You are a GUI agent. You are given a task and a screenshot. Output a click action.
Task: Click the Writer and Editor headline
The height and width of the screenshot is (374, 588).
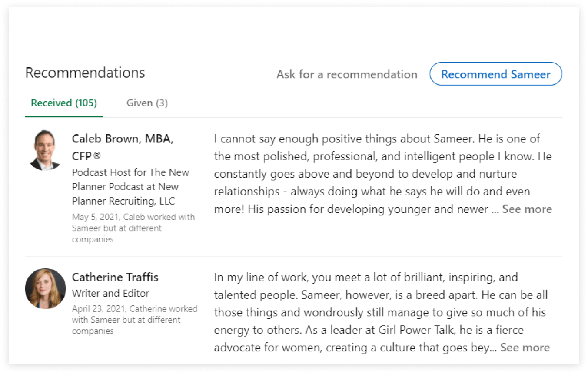tap(110, 293)
